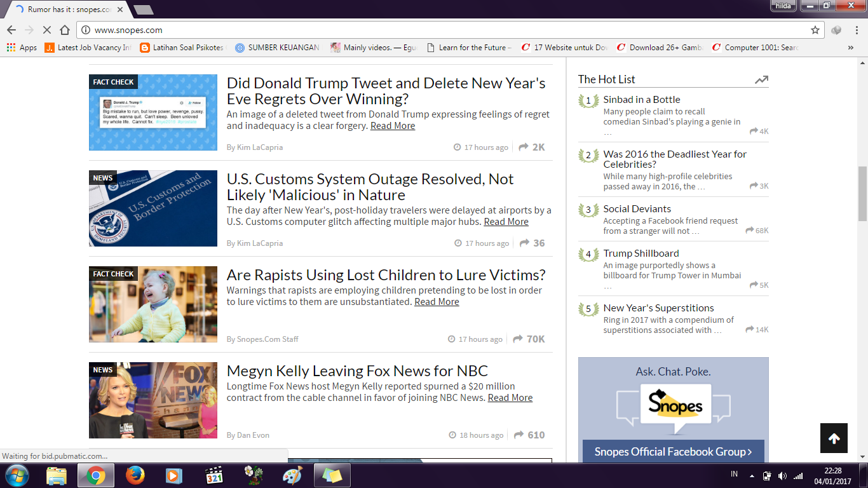Show hidden system tray icons
The width and height of the screenshot is (868, 488).
click(x=752, y=475)
